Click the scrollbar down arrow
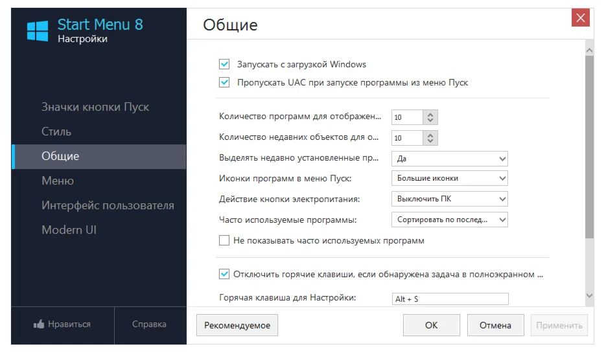 589,295
